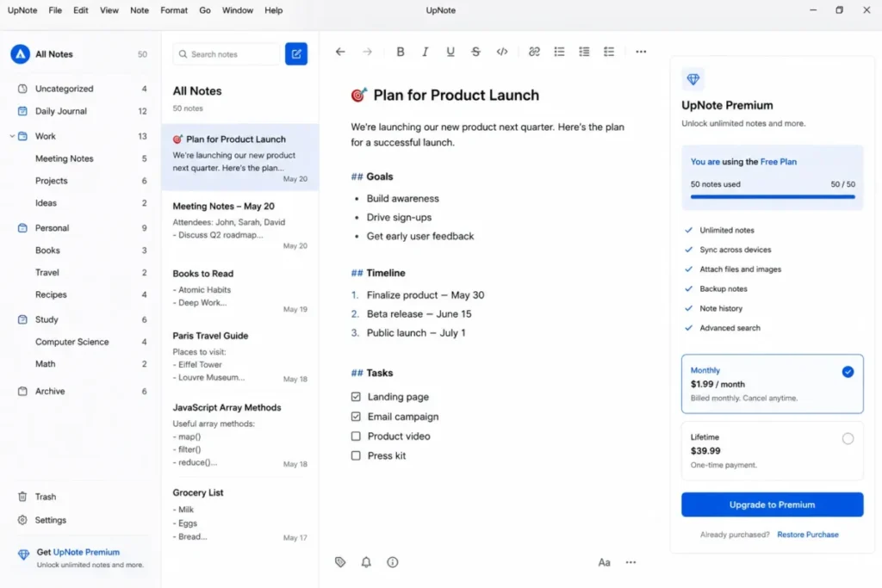This screenshot has height=588, width=882.
Task: Open the Window menu
Action: (238, 10)
